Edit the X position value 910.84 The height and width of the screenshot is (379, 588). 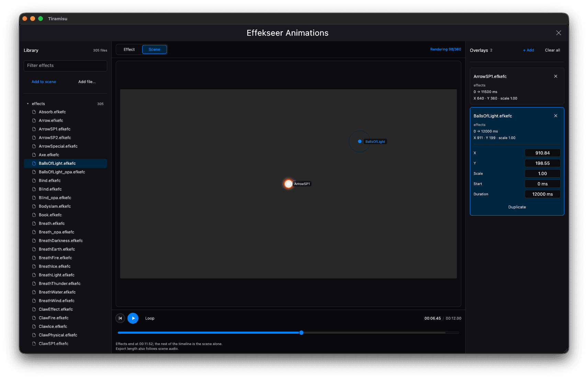pos(542,153)
